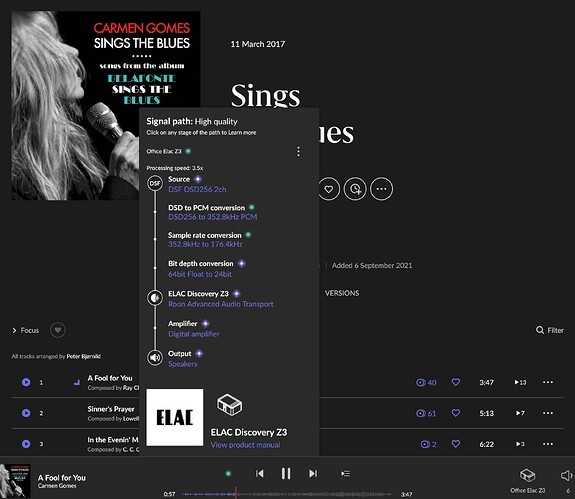Click the DSF source icon in signal path
Viewport: 575px width, 499px height.
pyautogui.click(x=155, y=183)
